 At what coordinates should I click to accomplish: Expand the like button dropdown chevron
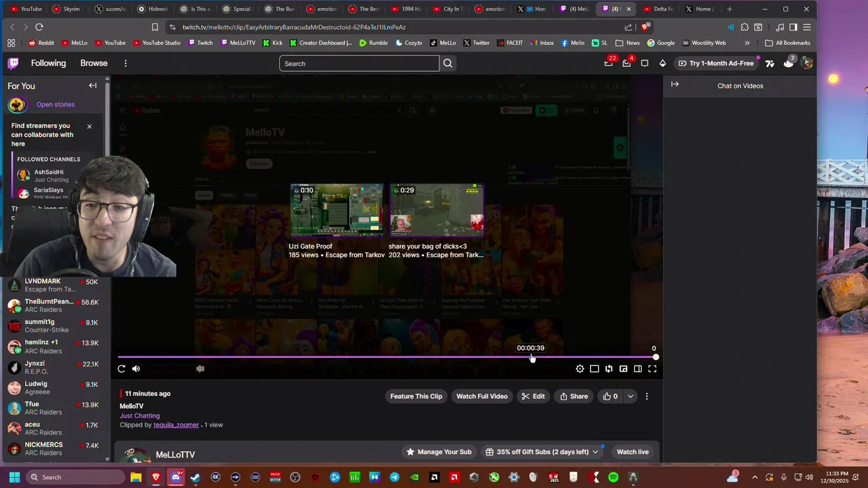[x=631, y=396]
